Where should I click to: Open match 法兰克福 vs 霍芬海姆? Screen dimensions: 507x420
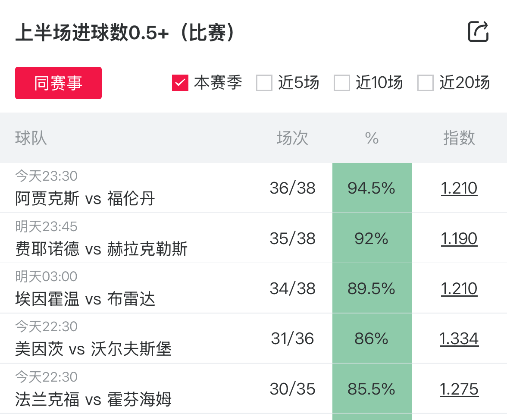(93, 400)
